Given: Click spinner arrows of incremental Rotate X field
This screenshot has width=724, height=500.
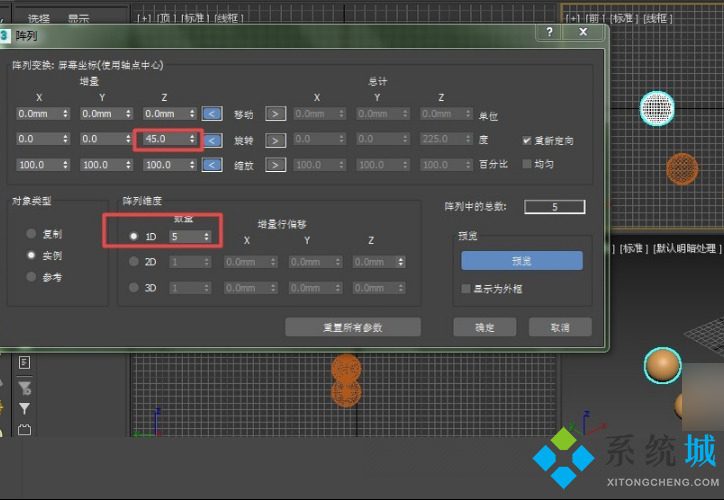Looking at the screenshot, I should click(66, 139).
